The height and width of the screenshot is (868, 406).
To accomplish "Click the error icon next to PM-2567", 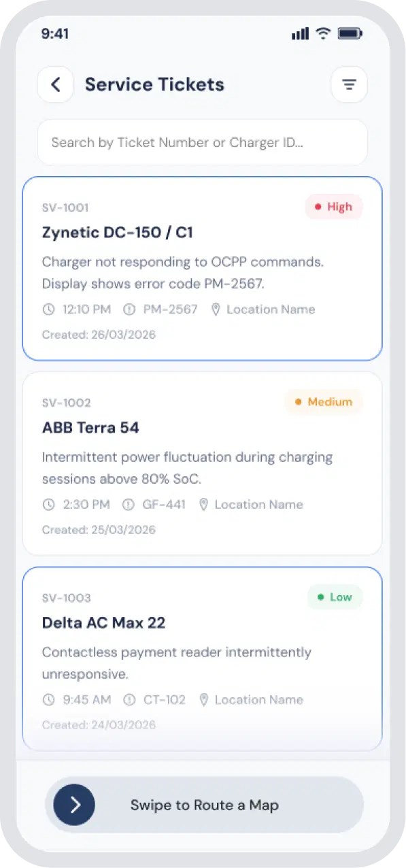I will pyautogui.click(x=129, y=310).
